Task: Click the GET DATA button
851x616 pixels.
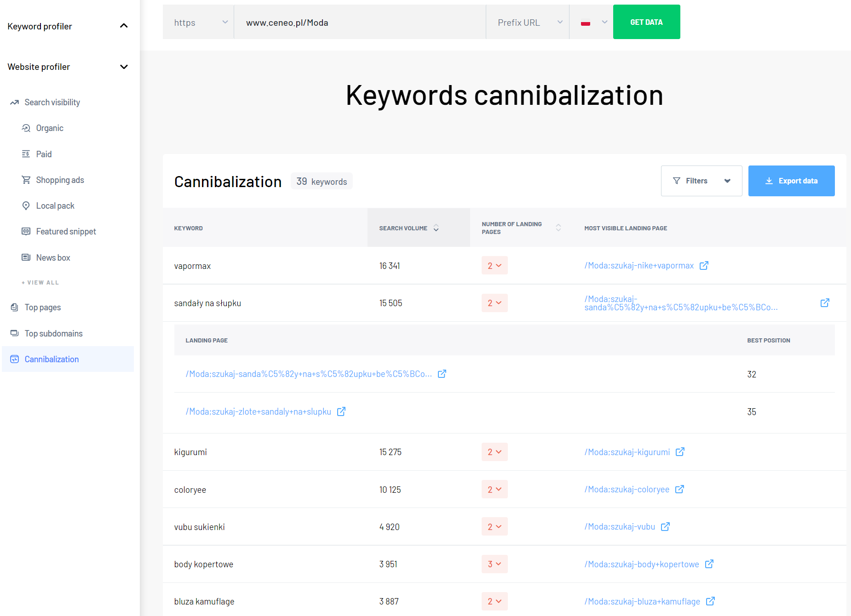Action: 646,22
